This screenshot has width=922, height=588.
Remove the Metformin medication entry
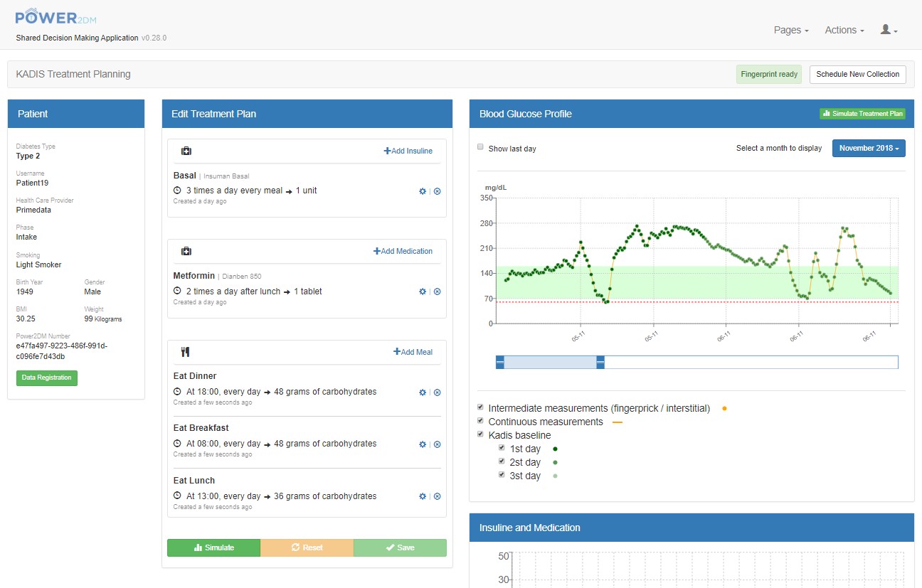pos(438,292)
